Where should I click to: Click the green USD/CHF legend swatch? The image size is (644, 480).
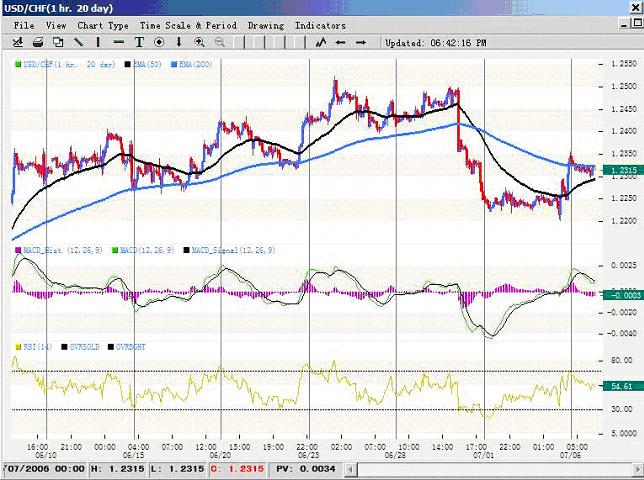(18, 64)
